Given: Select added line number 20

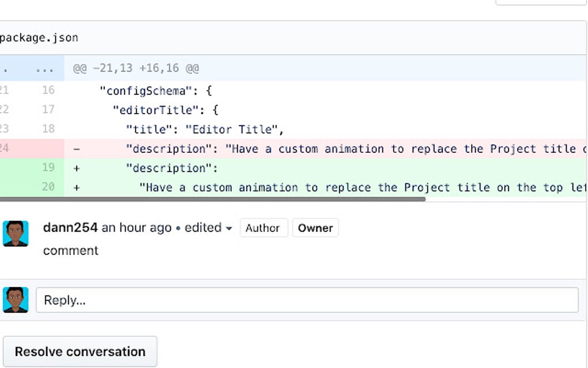Looking at the screenshot, I should pyautogui.click(x=48, y=187).
